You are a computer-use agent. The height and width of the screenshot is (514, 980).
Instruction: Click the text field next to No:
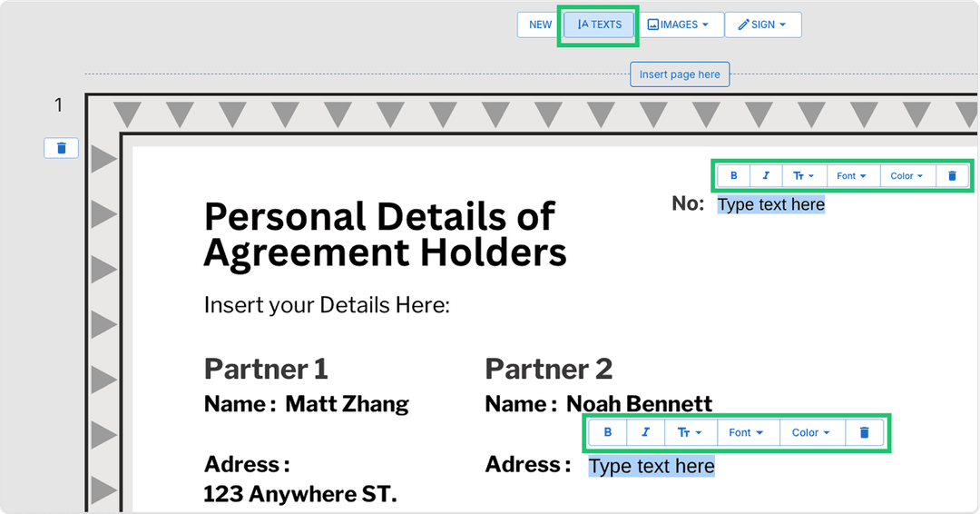[771, 204]
